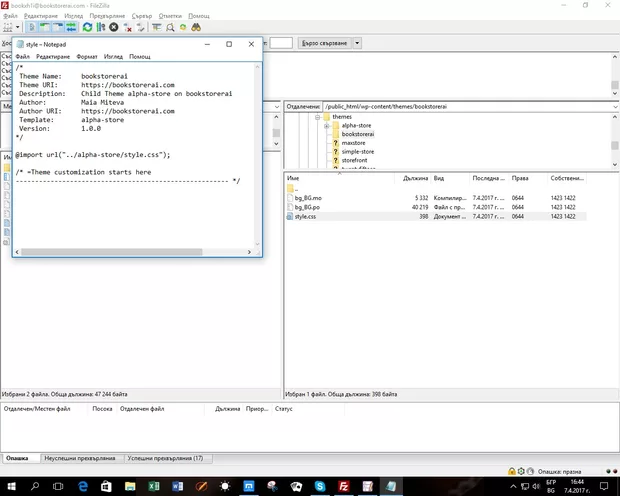The width and height of the screenshot is (620, 496).
Task: Open the Site Manager dropdown arrow
Action: point(17,27)
